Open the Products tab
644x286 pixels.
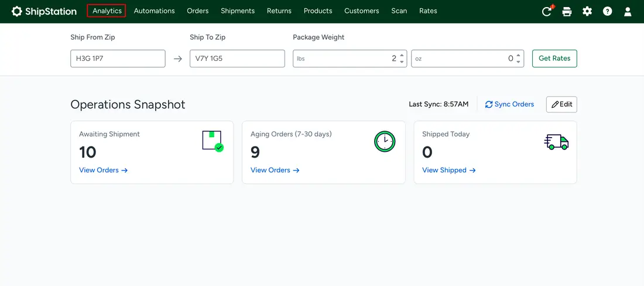click(318, 11)
